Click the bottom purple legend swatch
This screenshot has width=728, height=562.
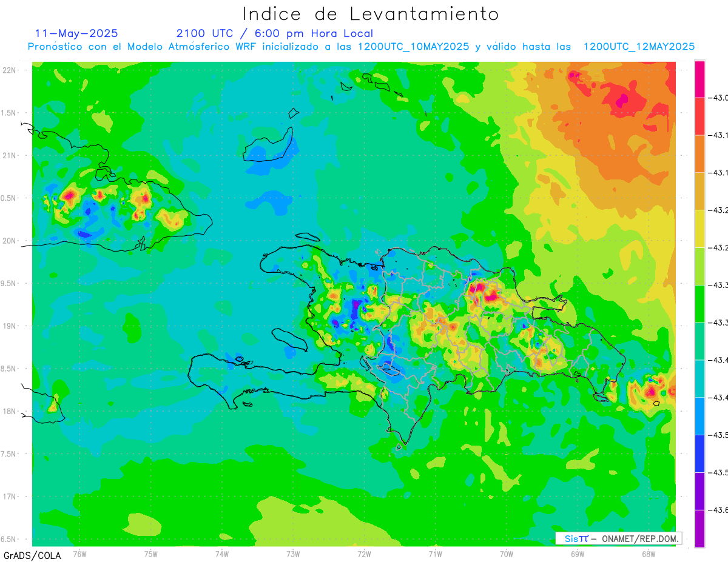[699, 529]
